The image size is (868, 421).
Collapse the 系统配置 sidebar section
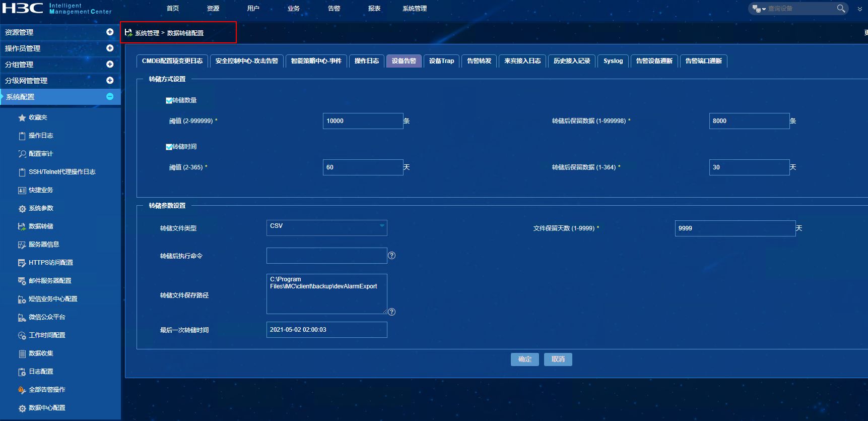click(110, 97)
